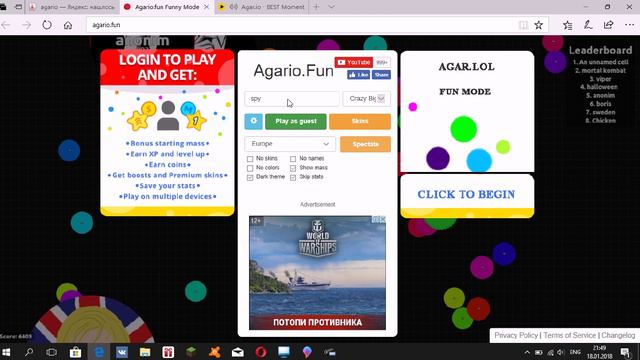The width and height of the screenshot is (640, 360).
Task: Click the Login to Play promo banner
Action: [x=167, y=133]
